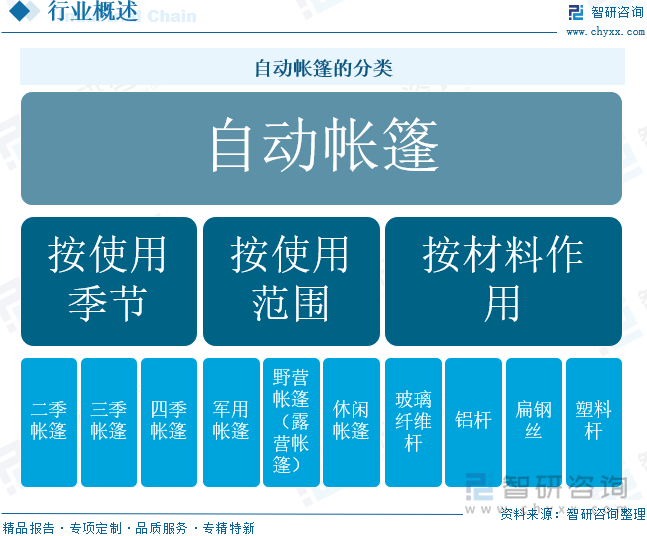Click the 自动帐篷的分类 title bar

[322, 66]
